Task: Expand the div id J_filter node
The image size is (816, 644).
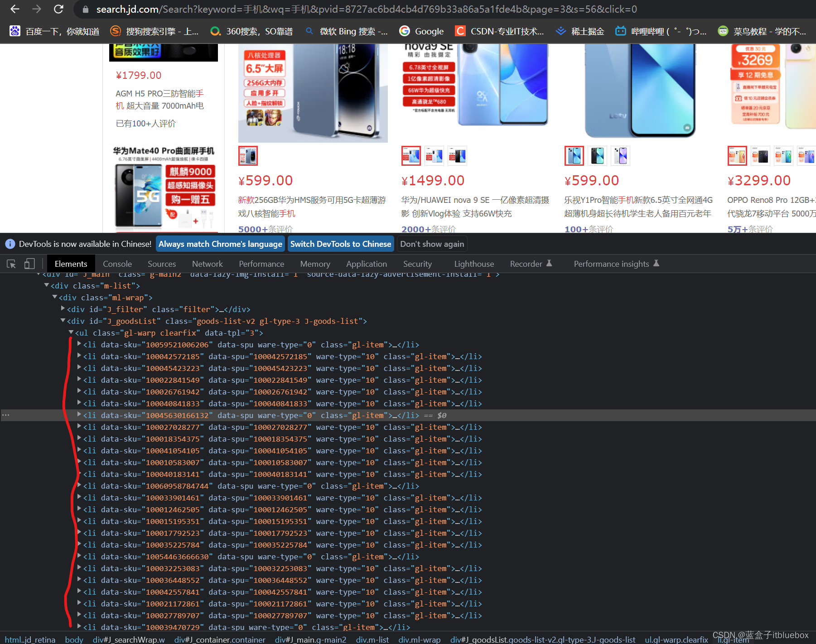Action: pyautogui.click(x=63, y=309)
